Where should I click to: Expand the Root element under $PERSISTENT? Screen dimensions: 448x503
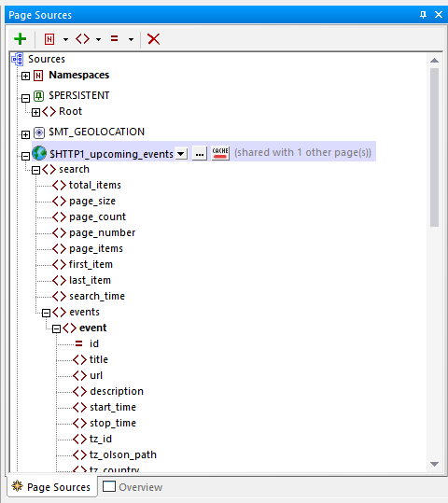click(x=35, y=112)
